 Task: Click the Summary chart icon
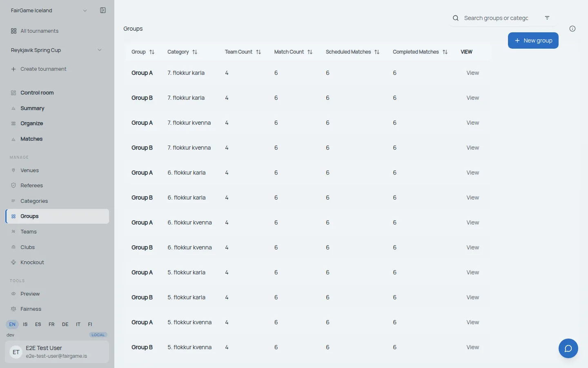13,108
